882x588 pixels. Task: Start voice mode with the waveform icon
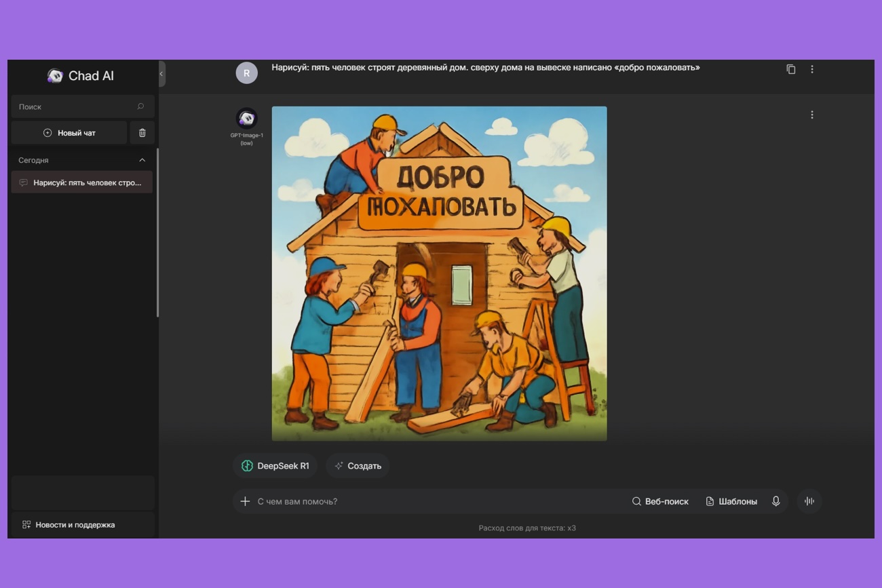pyautogui.click(x=809, y=501)
